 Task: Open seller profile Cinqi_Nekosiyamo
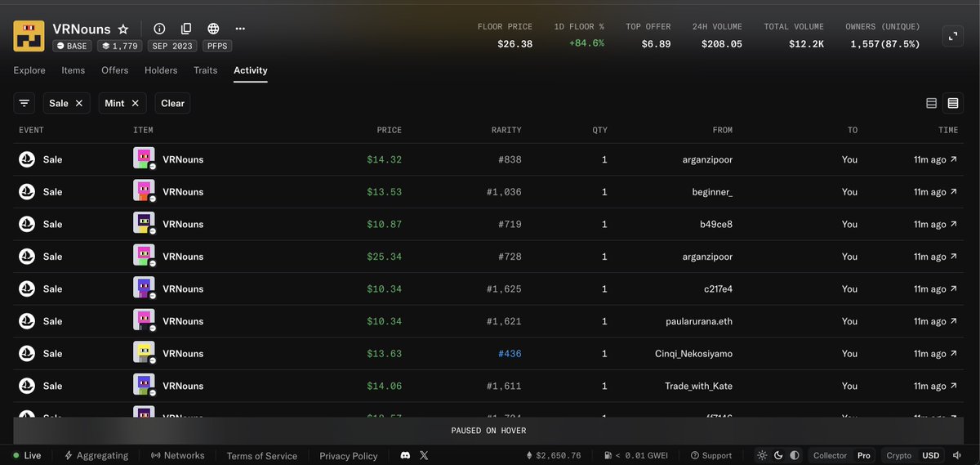tap(693, 354)
